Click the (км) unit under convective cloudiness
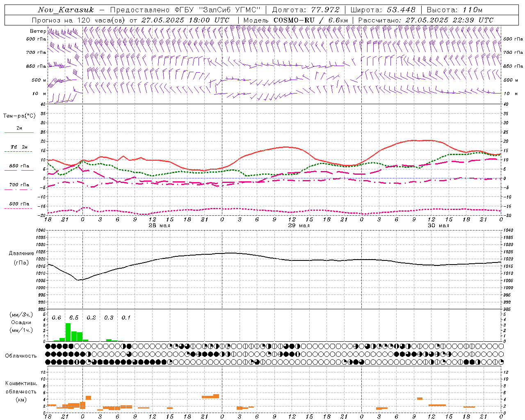 click(21, 400)
